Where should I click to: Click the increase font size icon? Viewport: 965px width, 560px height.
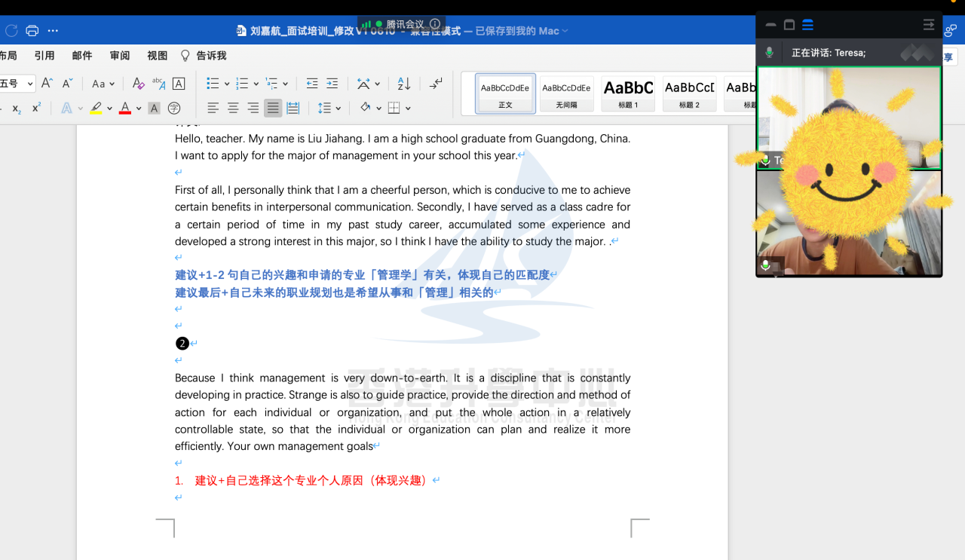(47, 84)
